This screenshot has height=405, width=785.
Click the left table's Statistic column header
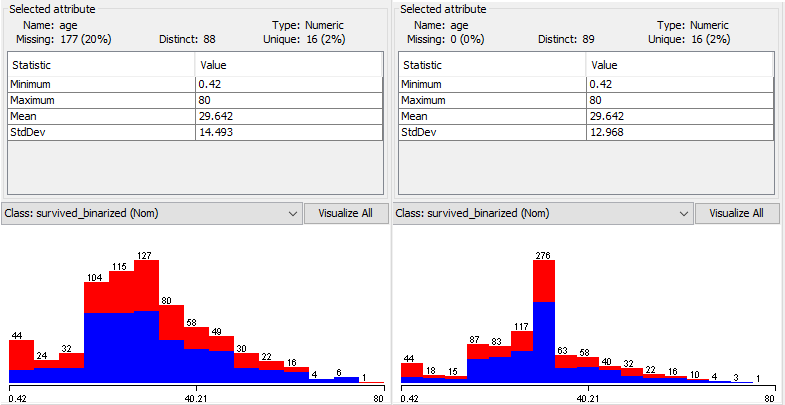(101, 64)
